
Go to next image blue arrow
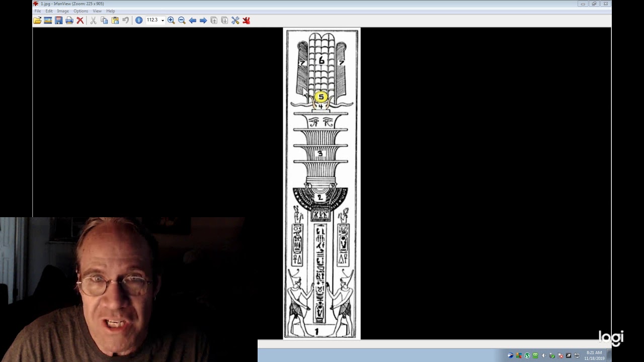(x=203, y=20)
